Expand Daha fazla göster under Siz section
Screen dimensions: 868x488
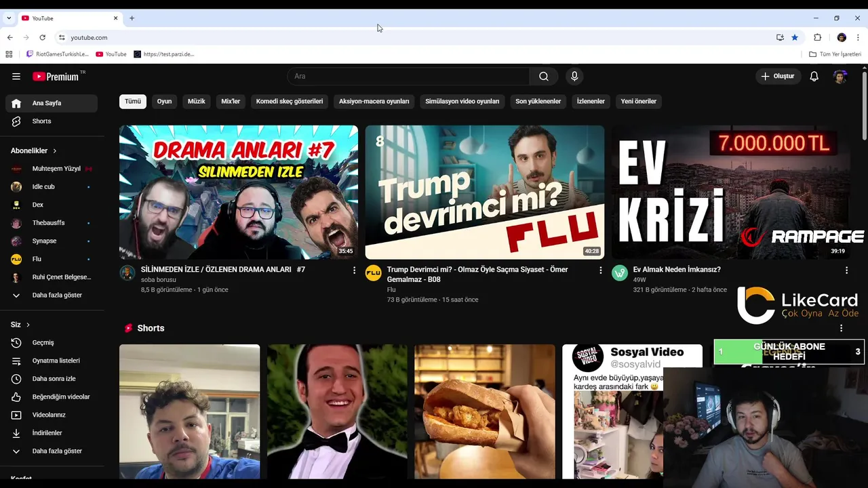coord(52,451)
